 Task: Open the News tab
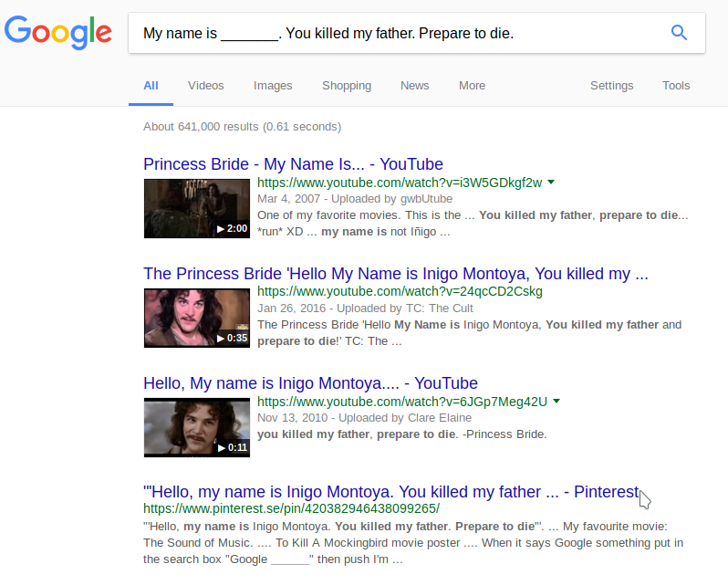[414, 86]
